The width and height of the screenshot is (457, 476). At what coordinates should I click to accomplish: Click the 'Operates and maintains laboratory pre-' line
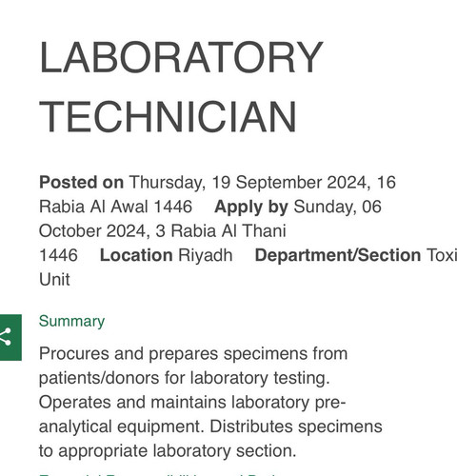coord(192,403)
